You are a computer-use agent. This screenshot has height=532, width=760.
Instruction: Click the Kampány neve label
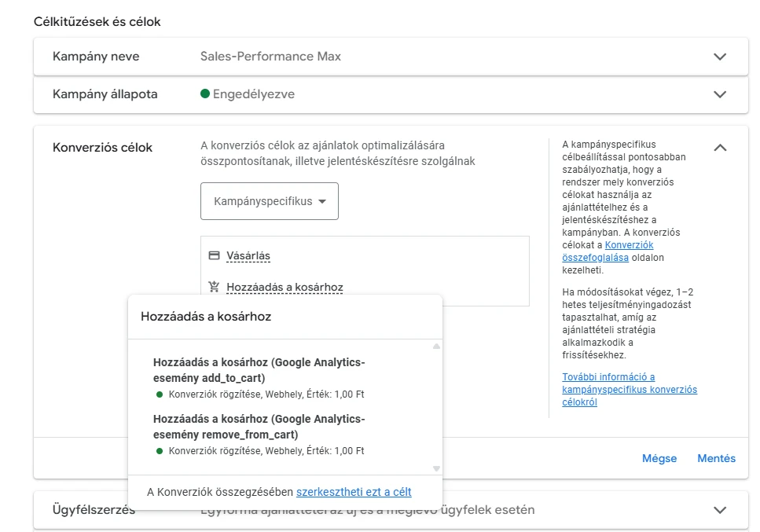tap(96, 57)
